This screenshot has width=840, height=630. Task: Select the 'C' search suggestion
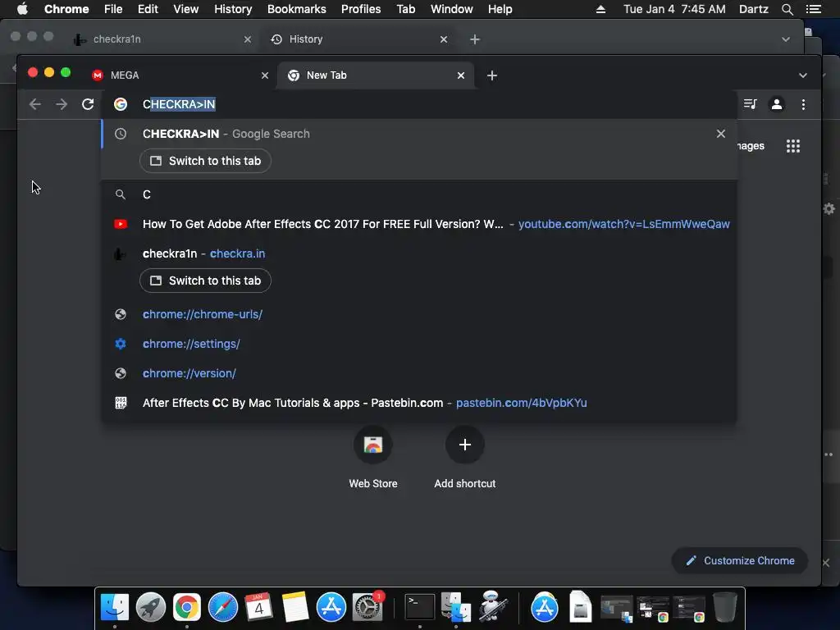pos(419,194)
